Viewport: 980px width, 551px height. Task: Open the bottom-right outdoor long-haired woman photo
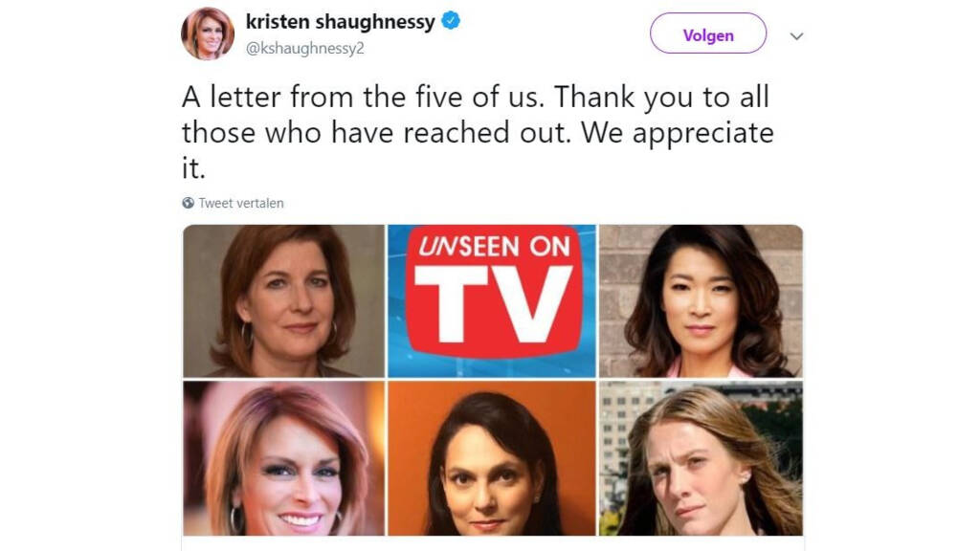click(x=701, y=458)
